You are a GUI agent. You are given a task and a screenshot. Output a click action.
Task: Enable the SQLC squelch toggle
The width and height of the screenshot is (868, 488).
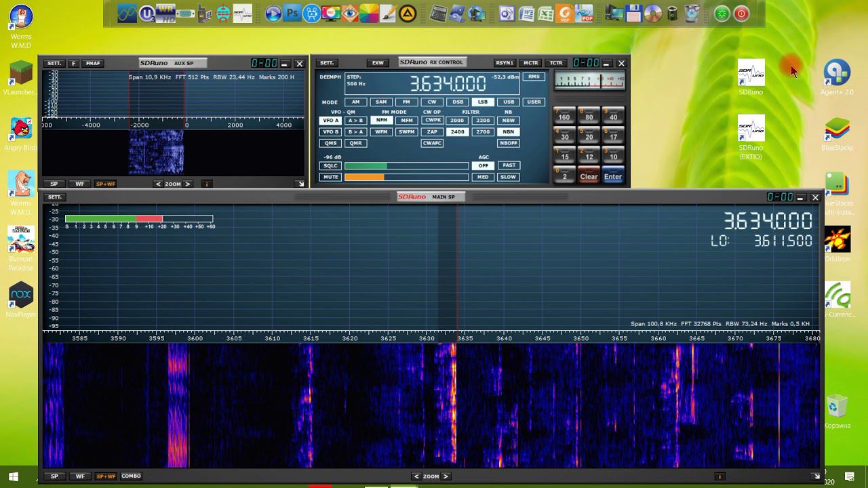[x=330, y=165]
